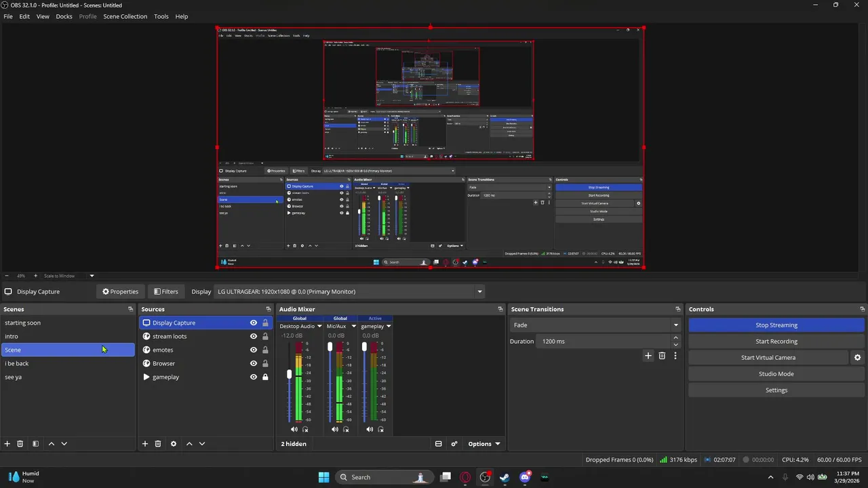
Task: Adjust the Mic/Aux volume slider
Action: (x=330, y=347)
